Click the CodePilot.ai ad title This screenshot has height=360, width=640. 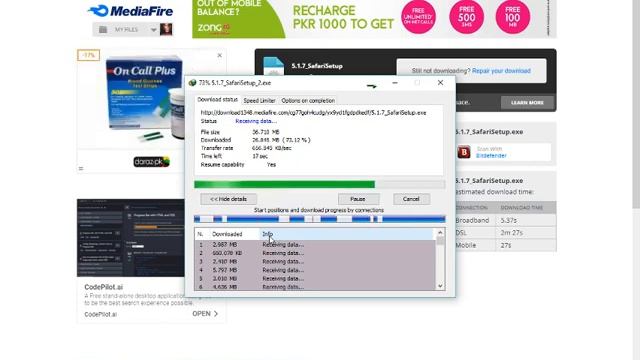[104, 287]
